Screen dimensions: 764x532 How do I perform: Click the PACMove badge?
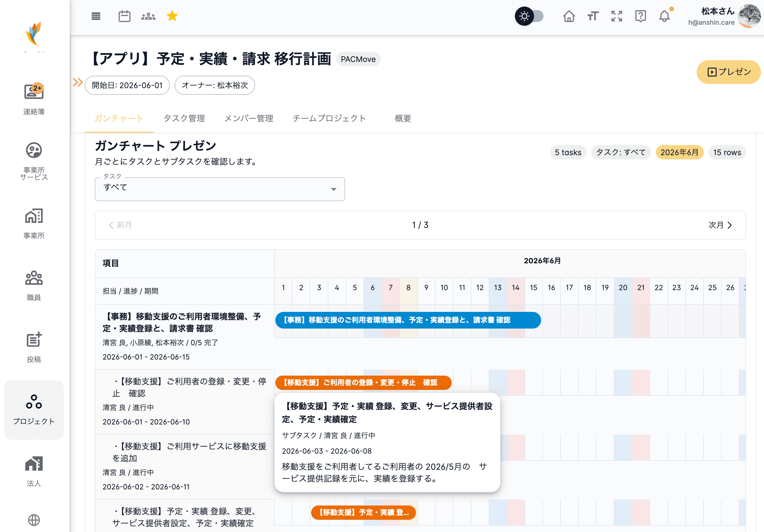point(358,59)
